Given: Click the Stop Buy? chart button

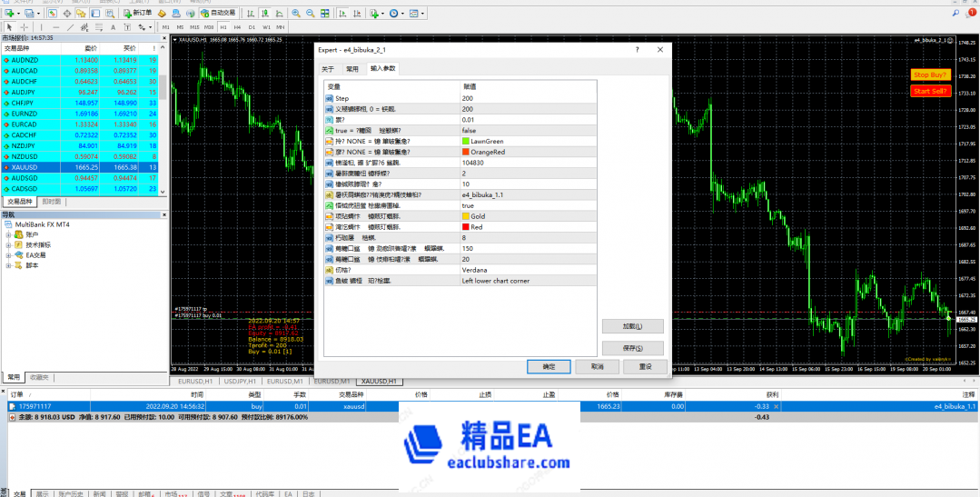Looking at the screenshot, I should (x=930, y=75).
